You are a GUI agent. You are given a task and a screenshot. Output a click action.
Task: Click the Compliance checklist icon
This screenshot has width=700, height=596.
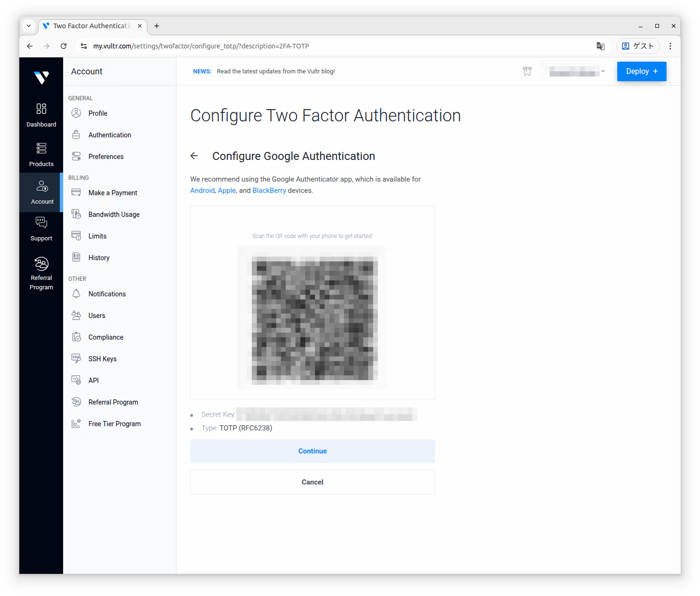76,337
